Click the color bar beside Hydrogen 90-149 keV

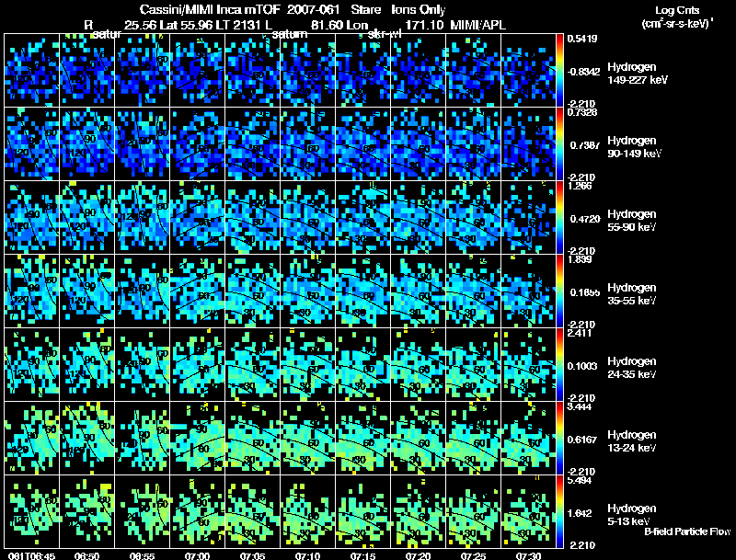(559, 144)
